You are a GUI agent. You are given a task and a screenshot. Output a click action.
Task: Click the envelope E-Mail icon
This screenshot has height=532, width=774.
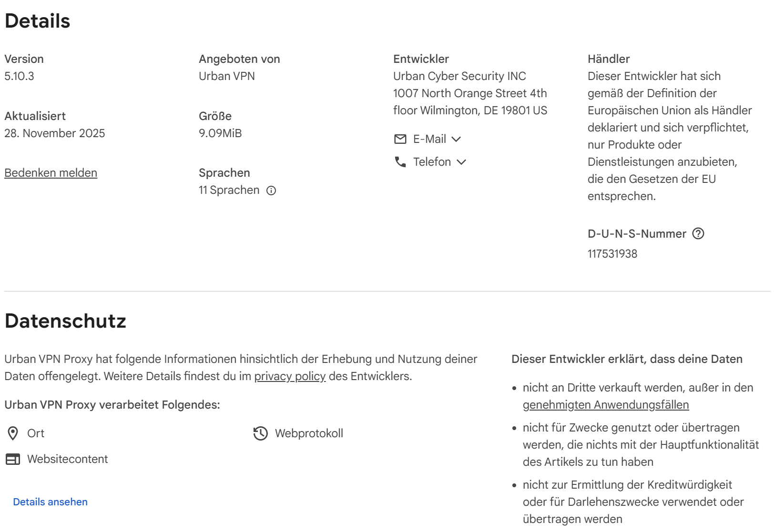(400, 139)
